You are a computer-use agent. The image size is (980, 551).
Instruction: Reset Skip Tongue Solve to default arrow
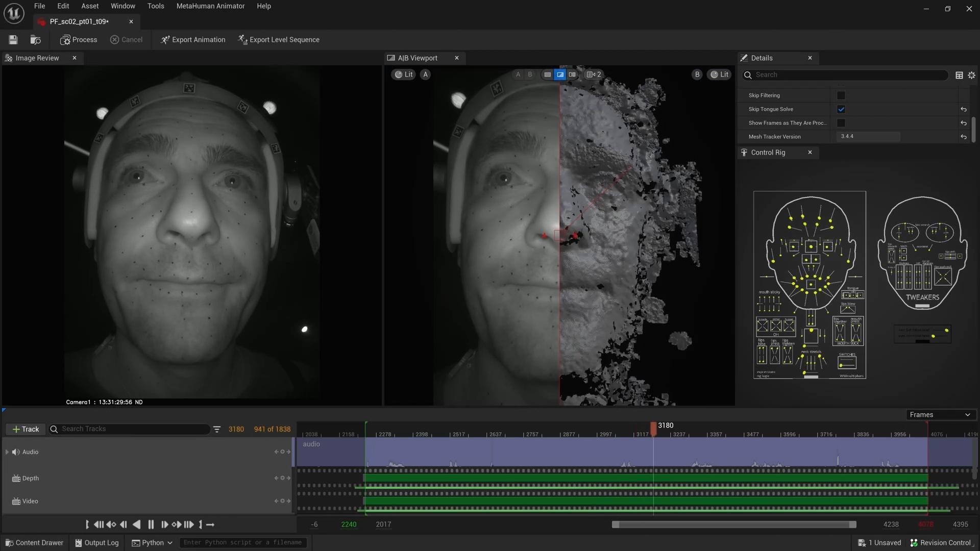point(963,109)
